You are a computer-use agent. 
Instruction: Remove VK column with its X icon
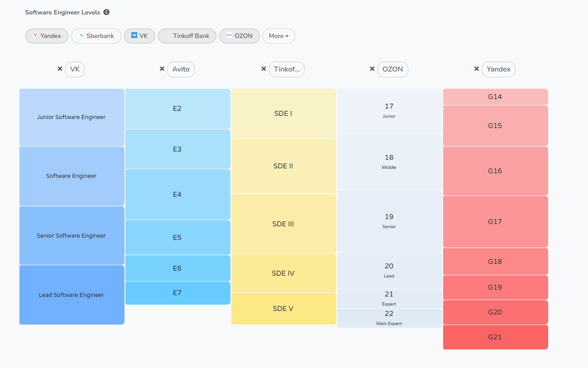click(60, 69)
